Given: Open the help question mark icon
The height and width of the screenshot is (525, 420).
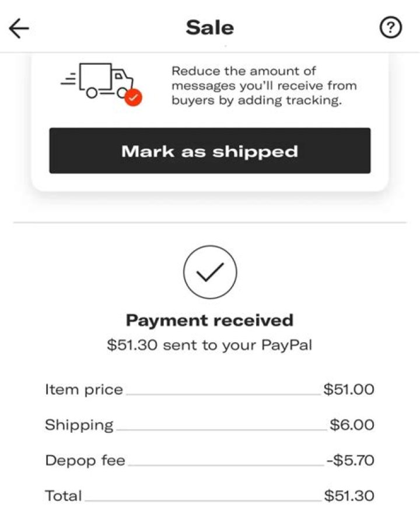Looking at the screenshot, I should tap(391, 27).
